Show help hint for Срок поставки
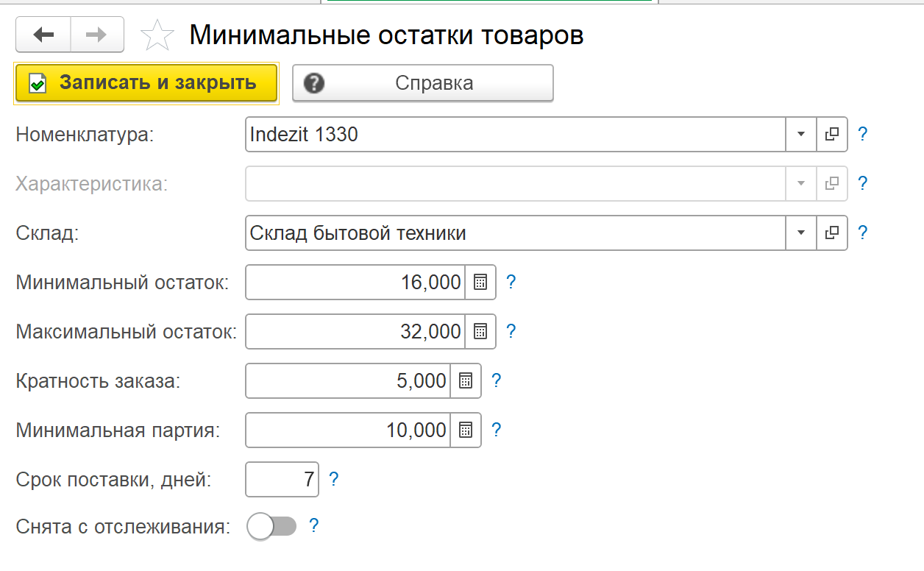The image size is (924, 571). click(x=334, y=480)
